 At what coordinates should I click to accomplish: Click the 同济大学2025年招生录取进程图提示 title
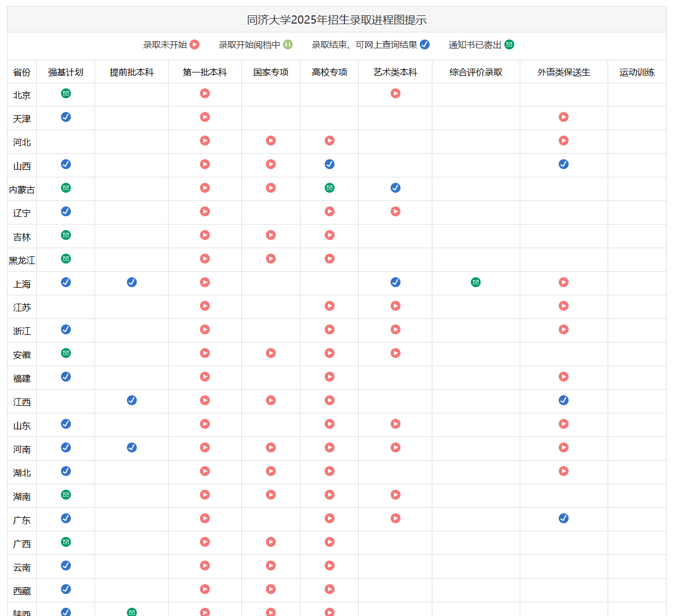point(337,20)
